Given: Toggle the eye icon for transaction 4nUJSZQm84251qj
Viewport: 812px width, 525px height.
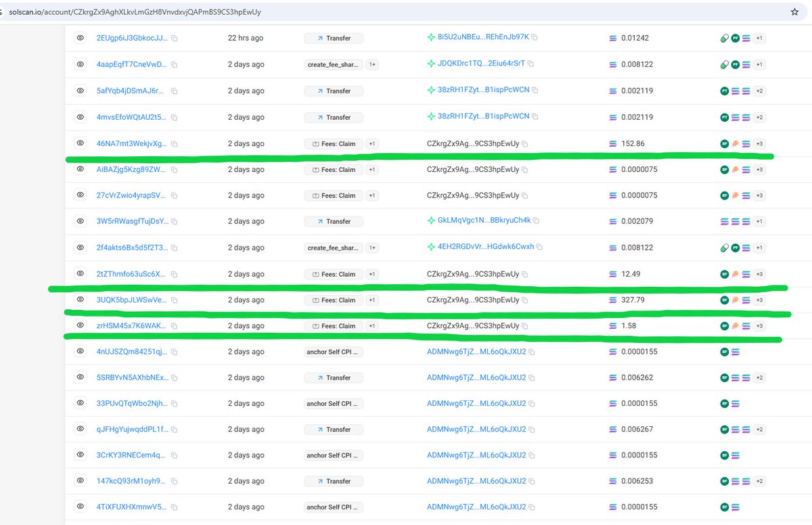Looking at the screenshot, I should [80, 351].
